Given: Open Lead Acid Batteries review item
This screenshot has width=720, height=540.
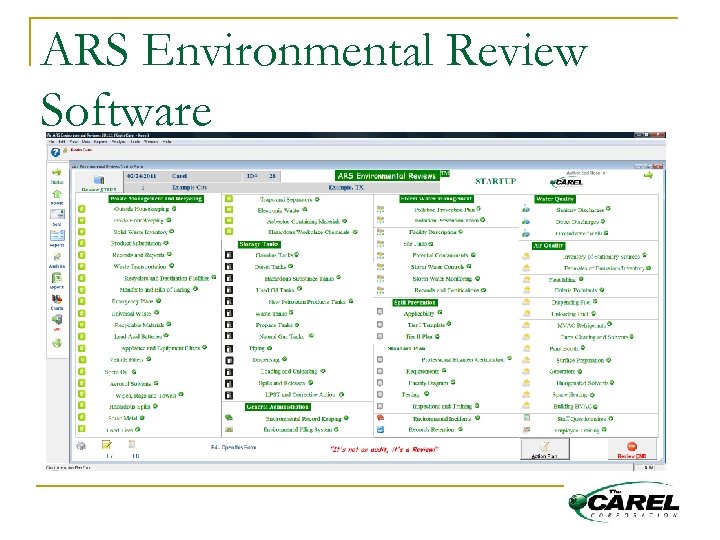Looking at the screenshot, I should click(138, 337).
